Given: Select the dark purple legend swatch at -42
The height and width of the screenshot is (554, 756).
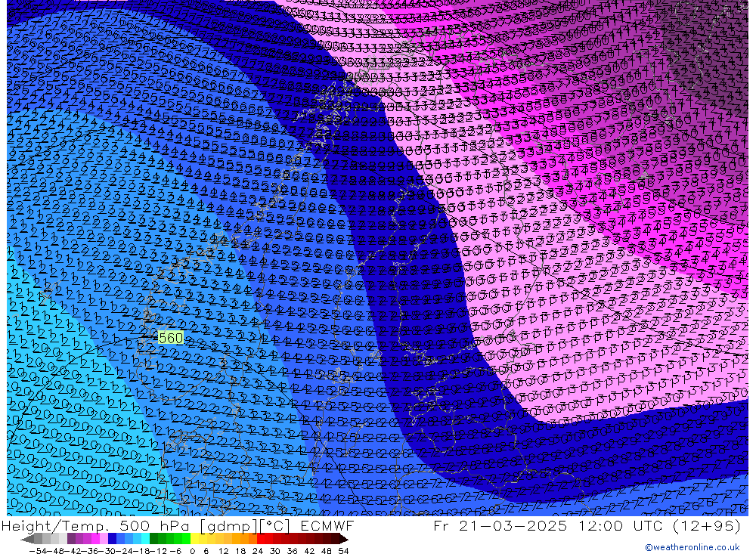Looking at the screenshot, I should coord(71,539).
